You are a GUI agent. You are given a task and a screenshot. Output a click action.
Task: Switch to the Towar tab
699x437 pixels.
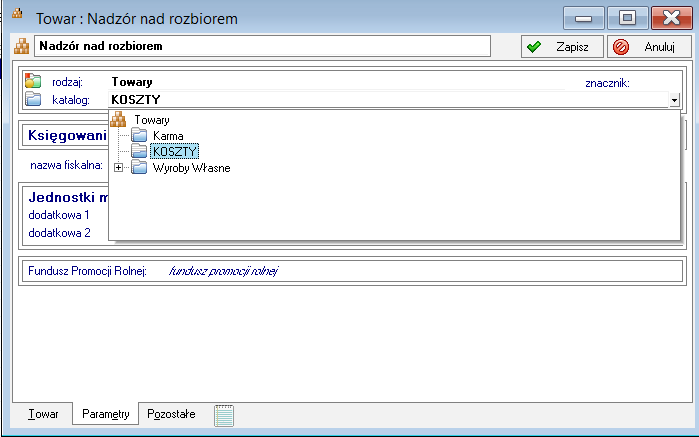pyautogui.click(x=43, y=414)
